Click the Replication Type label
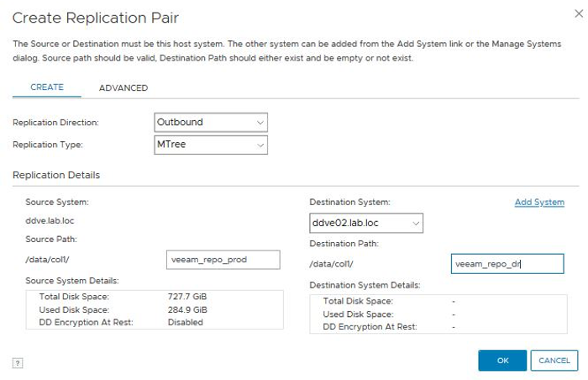The width and height of the screenshot is (588, 380). point(48,145)
